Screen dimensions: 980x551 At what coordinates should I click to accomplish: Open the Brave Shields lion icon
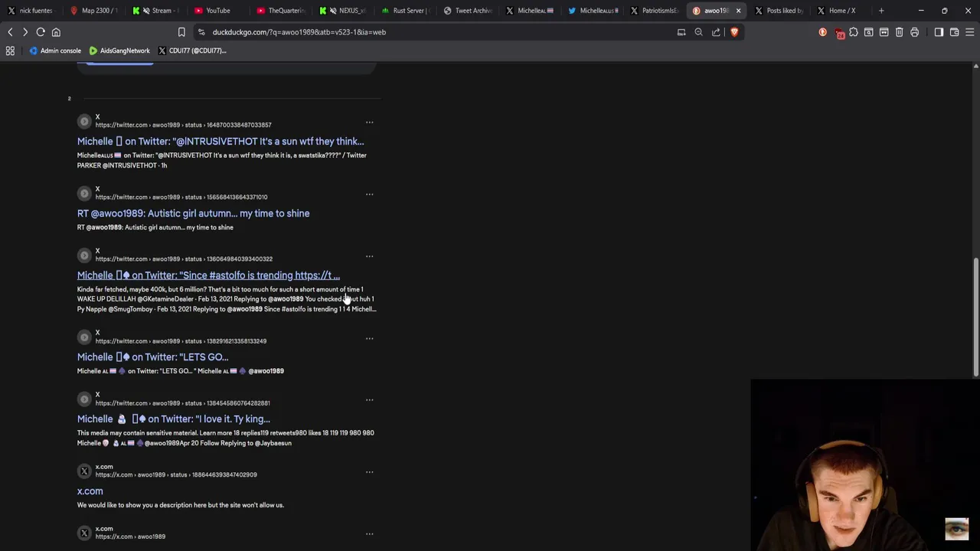point(734,32)
